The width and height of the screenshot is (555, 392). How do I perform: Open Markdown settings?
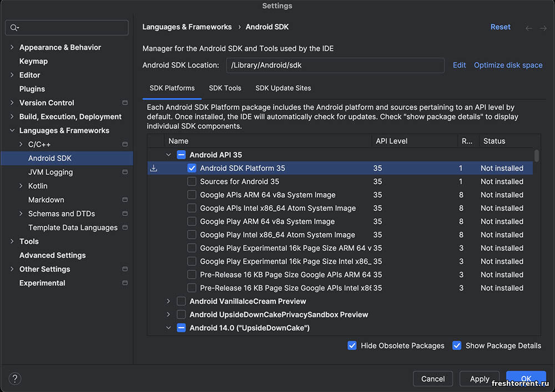(x=47, y=200)
